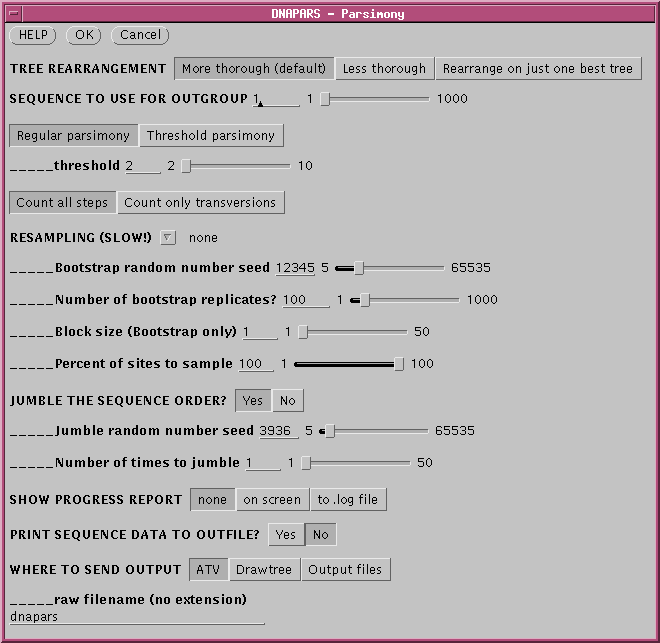This screenshot has width=660, height=643.
Task: Open the HELP dialog
Action: [33, 35]
